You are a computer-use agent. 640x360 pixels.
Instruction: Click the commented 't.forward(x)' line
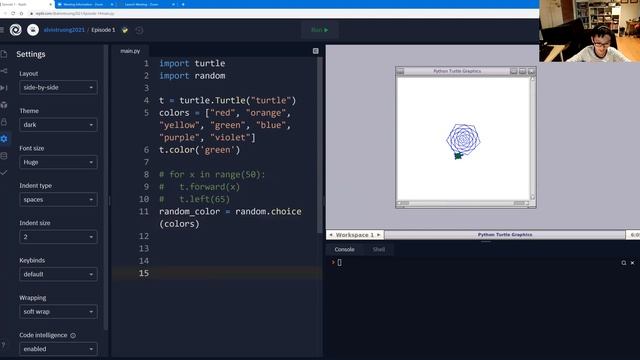(x=209, y=187)
